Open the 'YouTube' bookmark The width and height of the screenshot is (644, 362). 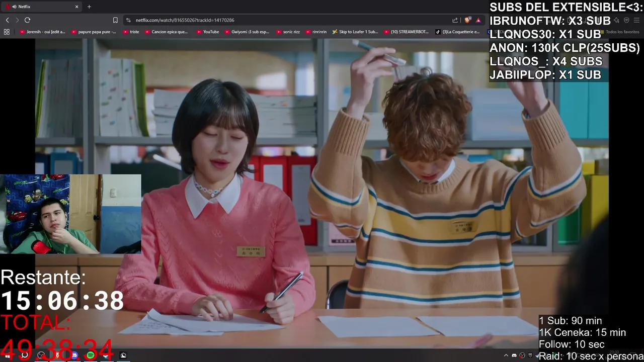click(207, 32)
